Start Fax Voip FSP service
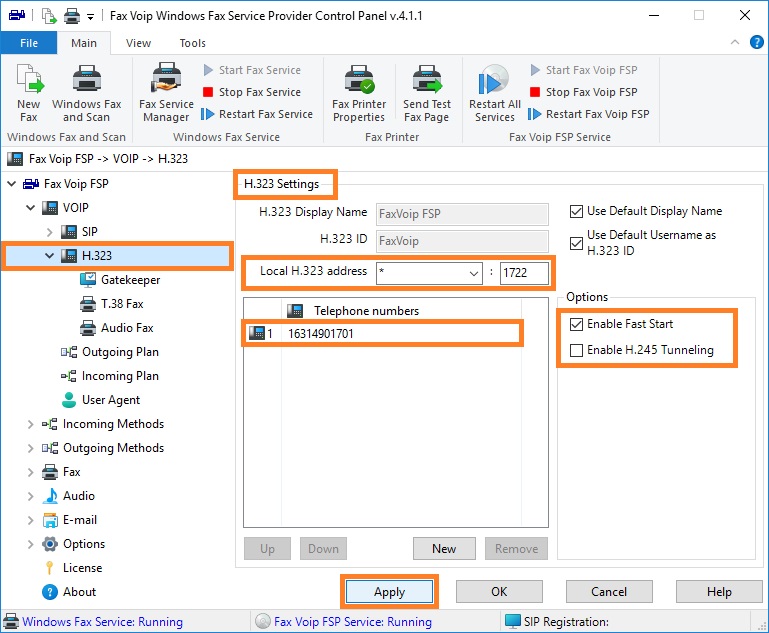Screen dimensions: 769x633 pyautogui.click(x=584, y=70)
